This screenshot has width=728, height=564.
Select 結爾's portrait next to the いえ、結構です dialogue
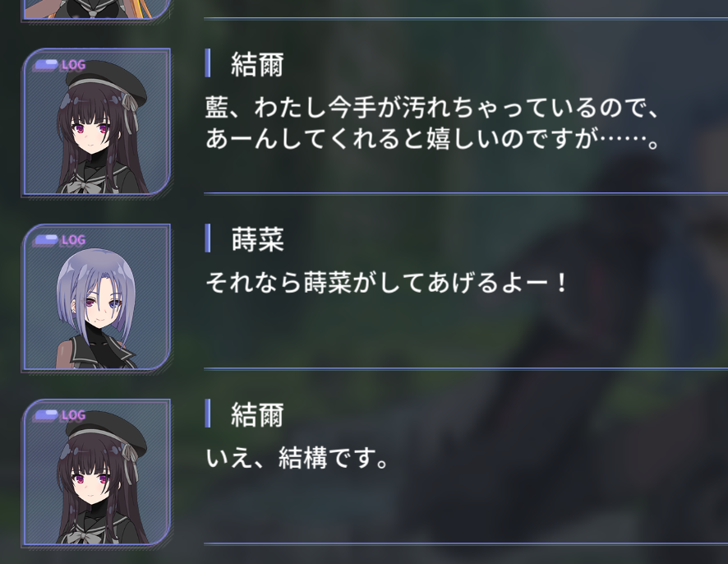[x=96, y=473]
